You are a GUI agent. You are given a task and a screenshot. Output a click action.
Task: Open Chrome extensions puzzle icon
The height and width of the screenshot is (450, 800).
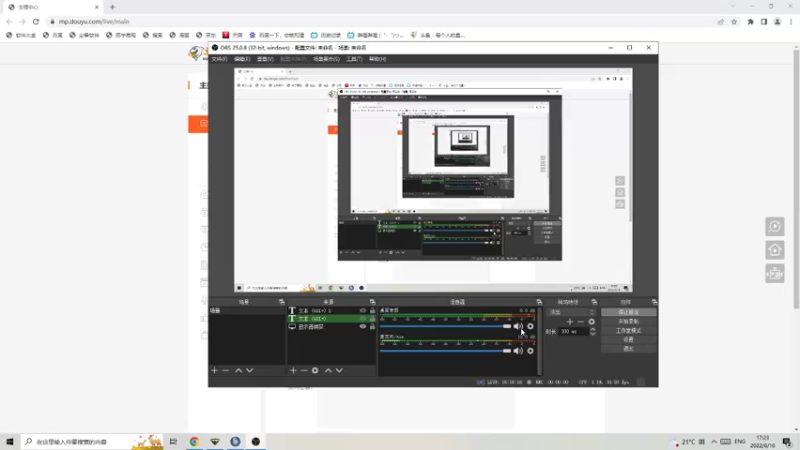[x=751, y=21]
